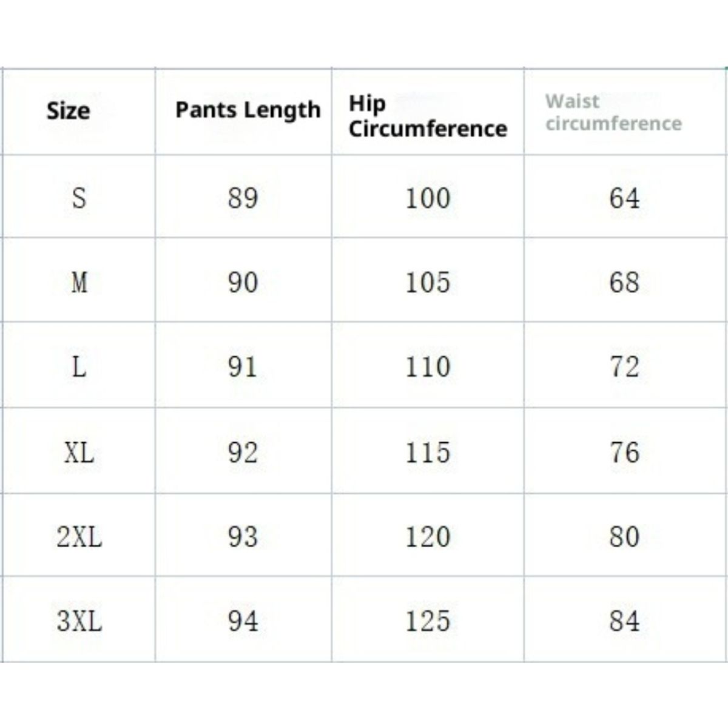Select the 3XL size row label

pyautogui.click(x=79, y=621)
